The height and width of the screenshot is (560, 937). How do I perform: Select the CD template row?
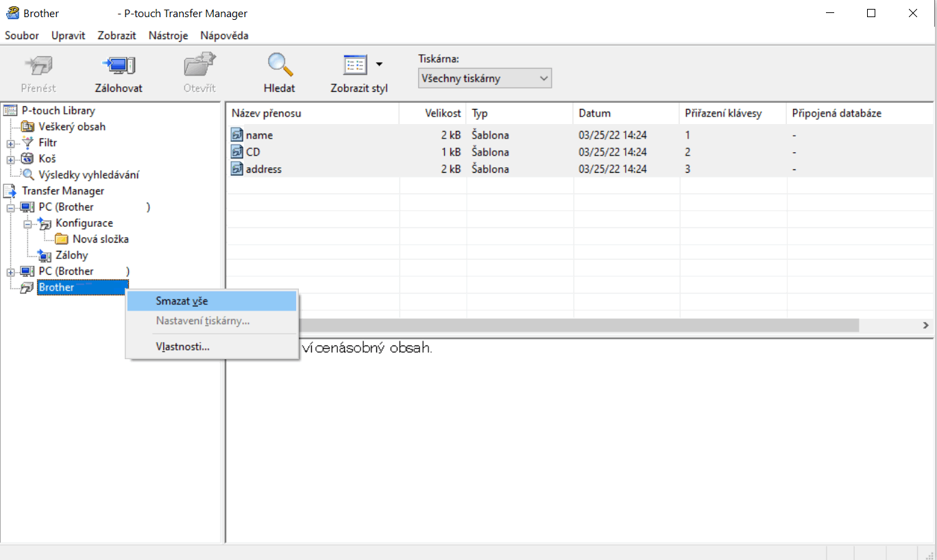pos(580,151)
